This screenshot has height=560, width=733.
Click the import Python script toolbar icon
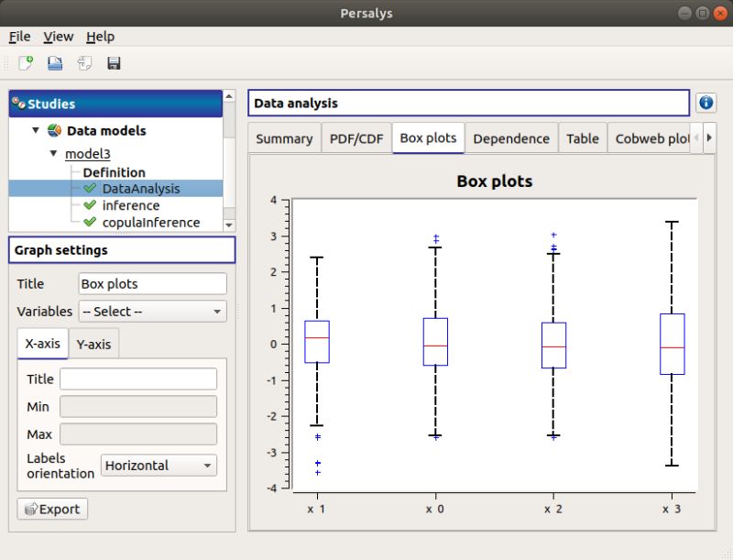(83, 62)
